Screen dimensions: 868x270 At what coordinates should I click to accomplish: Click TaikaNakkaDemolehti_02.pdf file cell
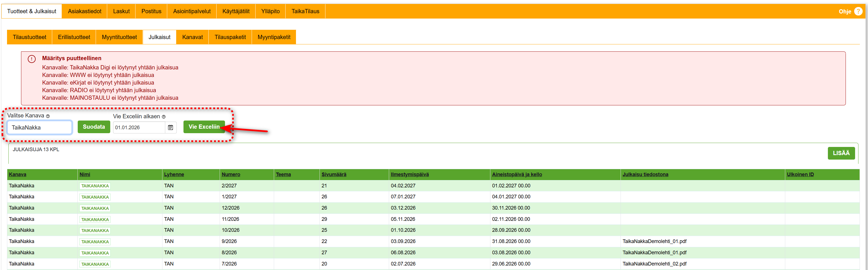tap(655, 264)
